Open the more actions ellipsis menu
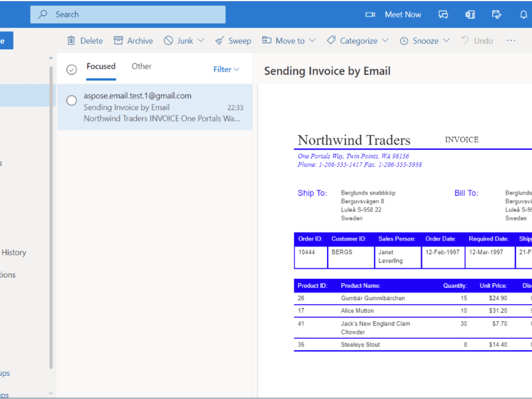This screenshot has width=532, height=399. click(511, 40)
